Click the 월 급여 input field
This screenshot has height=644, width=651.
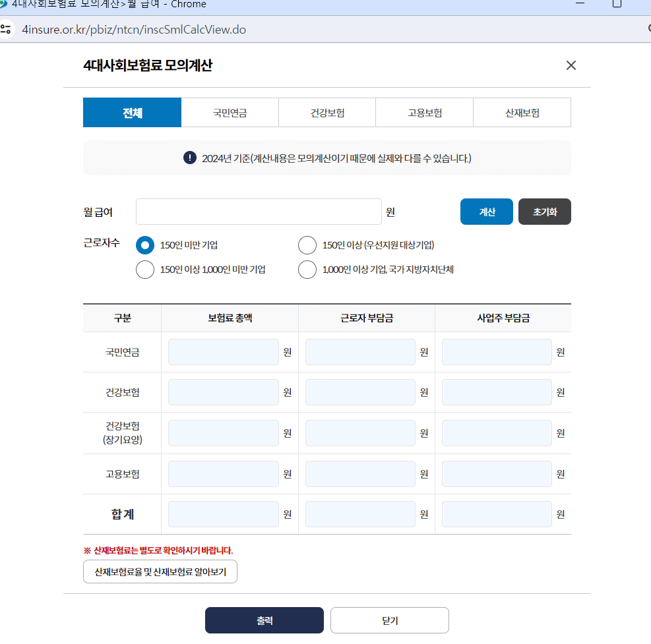tap(259, 212)
